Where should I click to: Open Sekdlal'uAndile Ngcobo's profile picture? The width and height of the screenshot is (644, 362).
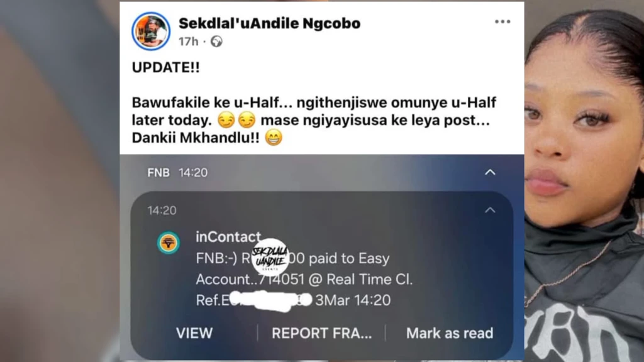point(151,31)
